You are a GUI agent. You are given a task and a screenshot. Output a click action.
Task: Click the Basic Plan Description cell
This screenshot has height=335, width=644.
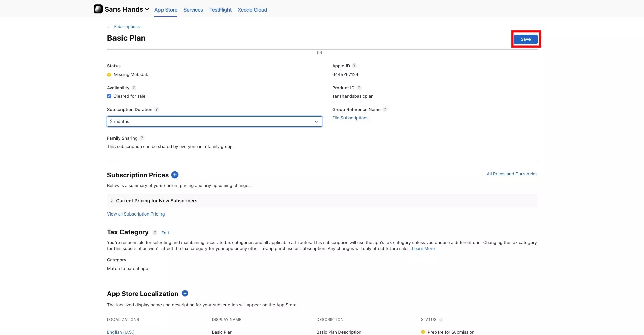click(x=339, y=332)
